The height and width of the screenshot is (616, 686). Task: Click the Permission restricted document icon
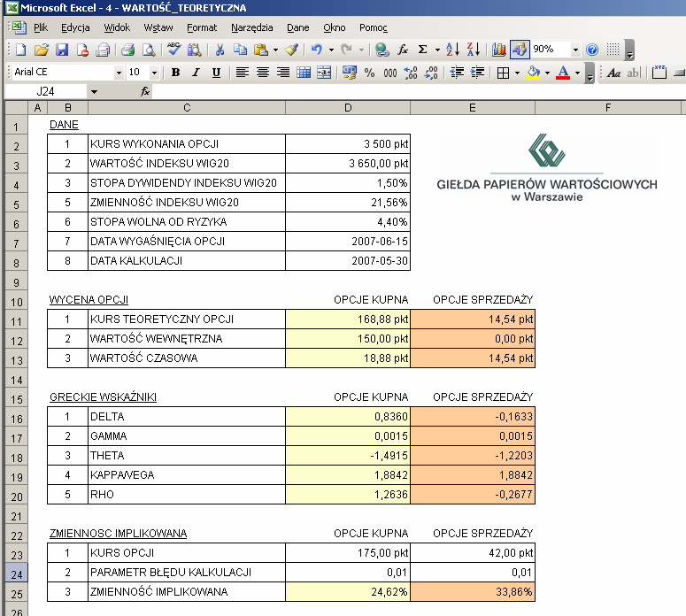82,50
